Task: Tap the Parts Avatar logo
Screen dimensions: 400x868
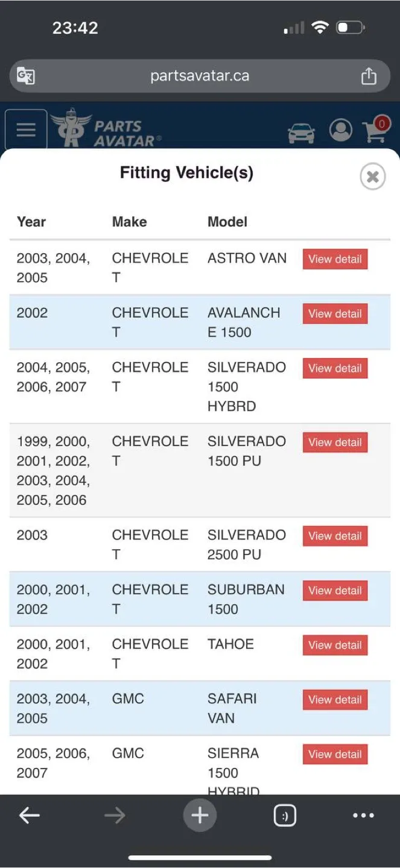Action: tap(107, 128)
